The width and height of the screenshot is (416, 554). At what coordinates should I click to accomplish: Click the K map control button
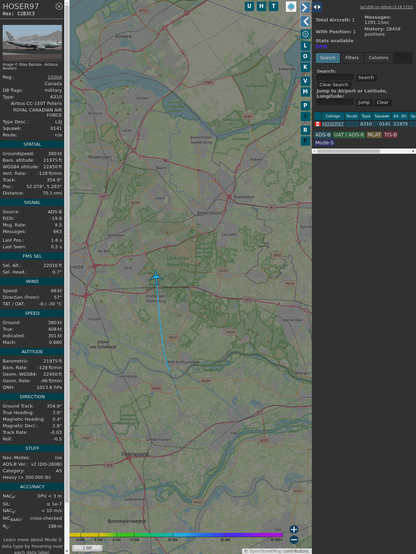(x=305, y=67)
